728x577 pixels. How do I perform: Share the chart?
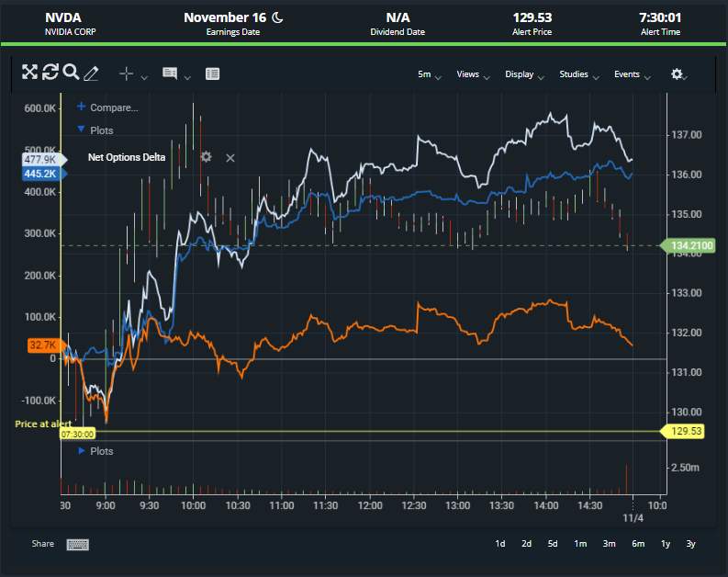[x=43, y=544]
